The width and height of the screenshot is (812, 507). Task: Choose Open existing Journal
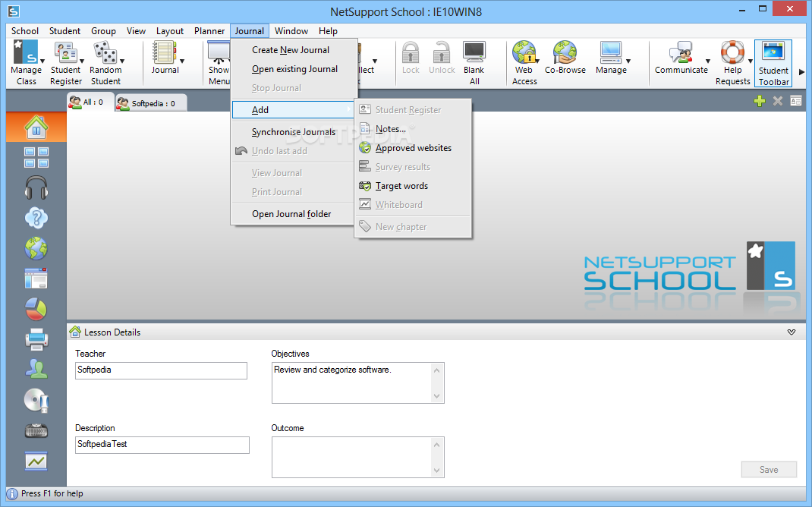pyautogui.click(x=294, y=69)
